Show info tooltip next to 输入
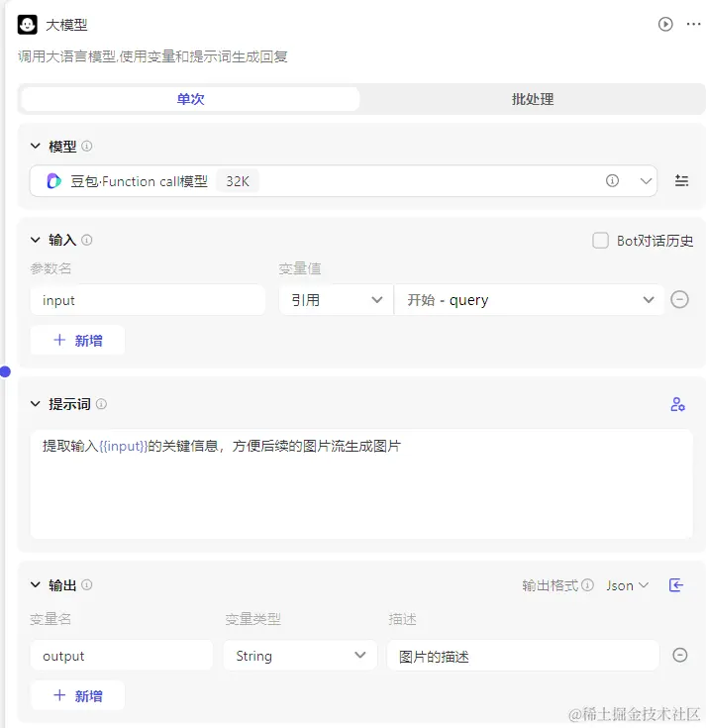The width and height of the screenshot is (706, 728). coord(87,240)
